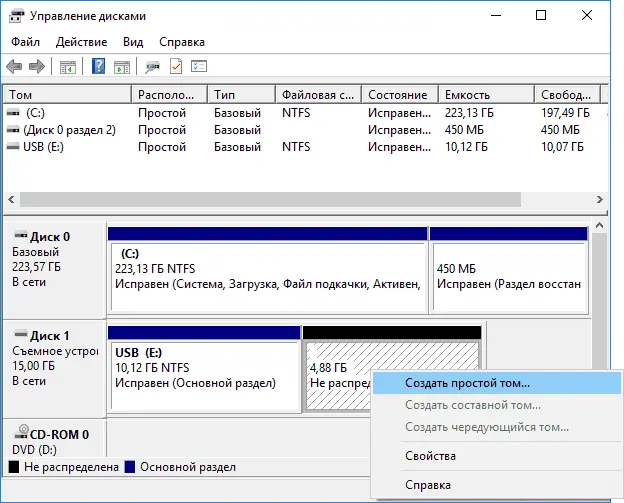Sort by the Тип column header
The height and width of the screenshot is (503, 624).
pyautogui.click(x=242, y=95)
